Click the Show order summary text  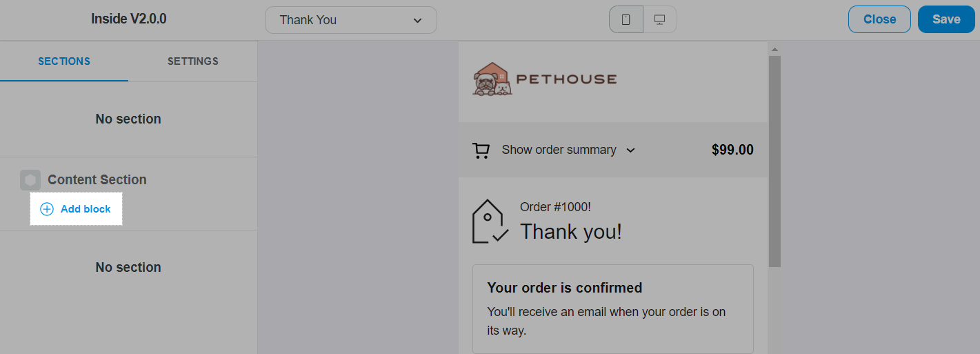(x=559, y=150)
